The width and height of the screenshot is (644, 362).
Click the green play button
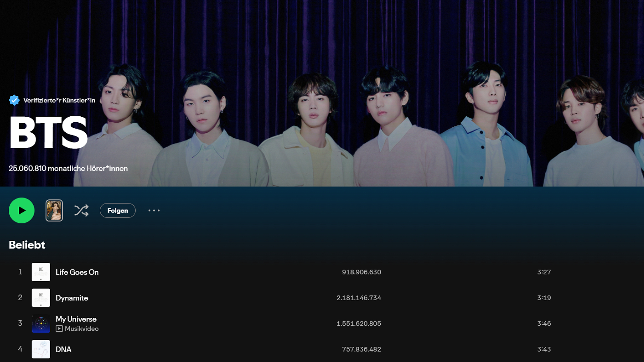click(x=21, y=210)
